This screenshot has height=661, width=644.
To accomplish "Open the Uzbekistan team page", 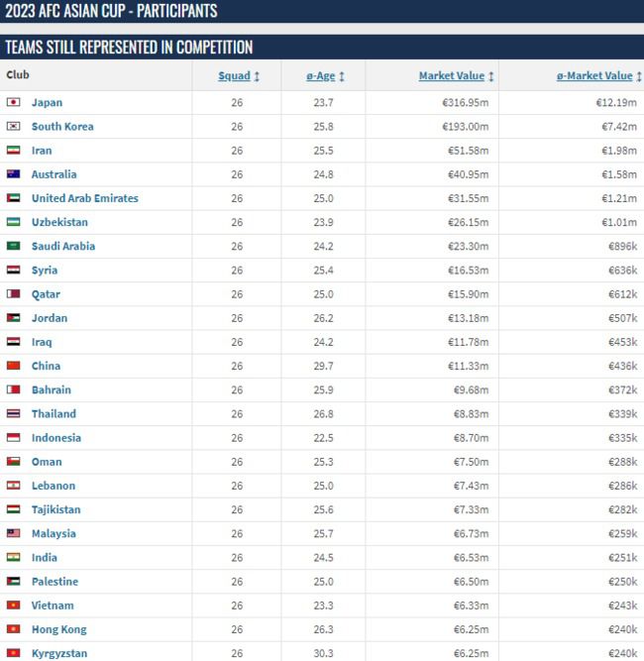I will click(x=59, y=222).
